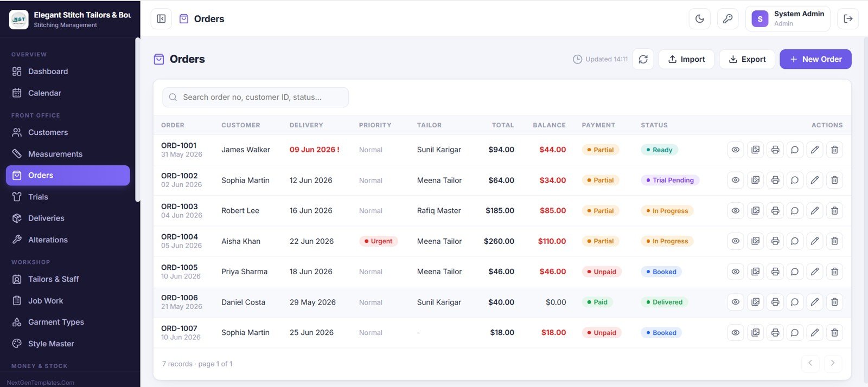Select Orders in sidebar
Screen dimensions: 868x387
pos(68,175)
